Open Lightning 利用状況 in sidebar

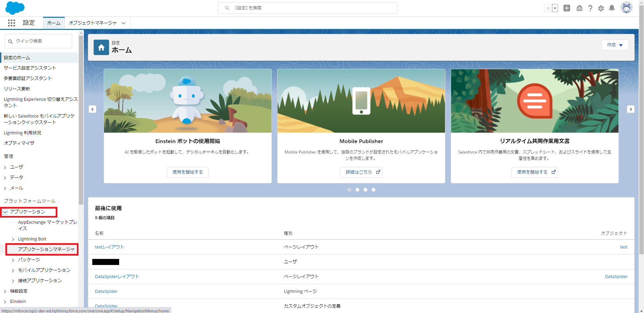click(22, 133)
